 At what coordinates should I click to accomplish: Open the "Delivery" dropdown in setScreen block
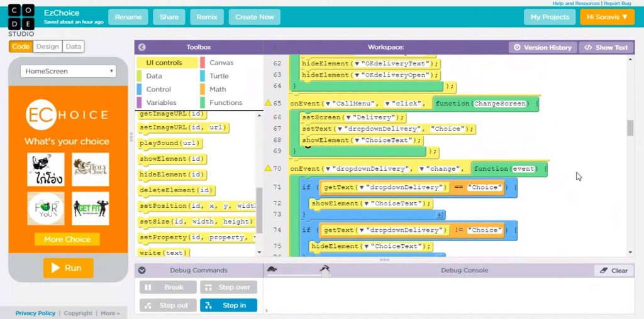[x=348, y=117]
